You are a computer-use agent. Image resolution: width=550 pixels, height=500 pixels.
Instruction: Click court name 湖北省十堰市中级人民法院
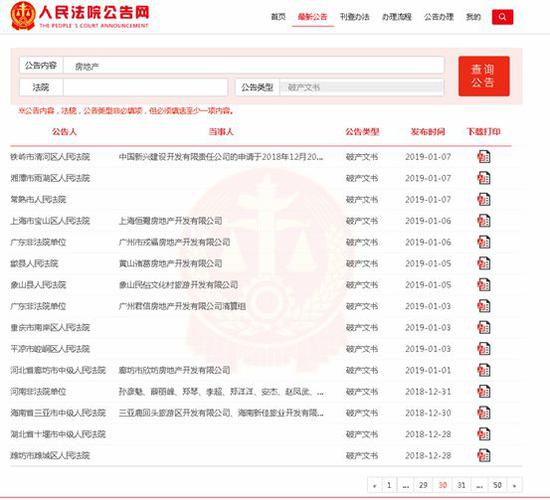(x=58, y=434)
